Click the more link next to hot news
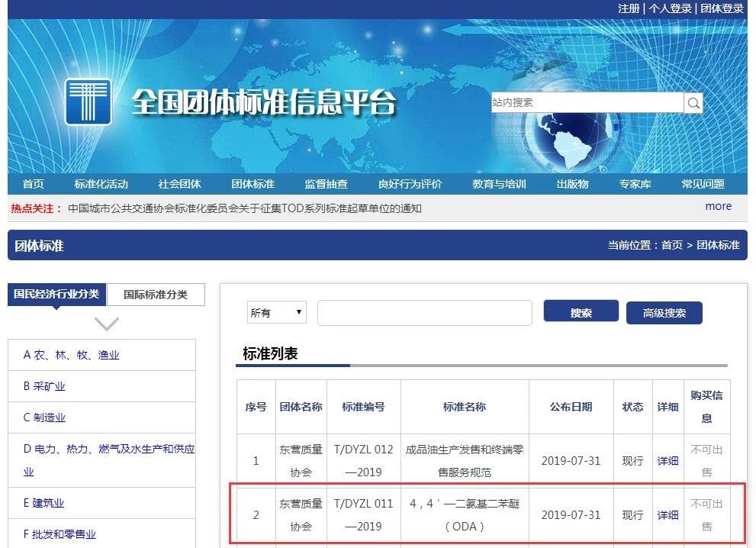The width and height of the screenshot is (756, 548). click(718, 206)
